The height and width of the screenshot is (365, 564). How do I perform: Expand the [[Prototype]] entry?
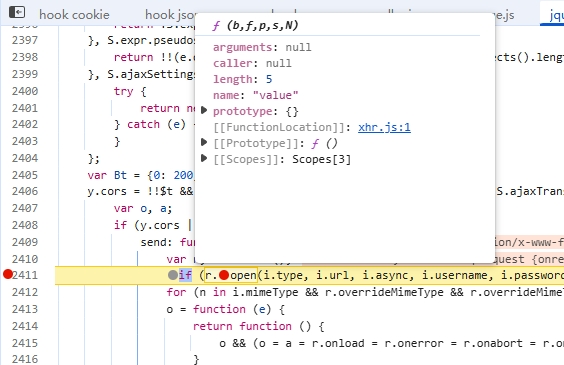click(x=204, y=142)
